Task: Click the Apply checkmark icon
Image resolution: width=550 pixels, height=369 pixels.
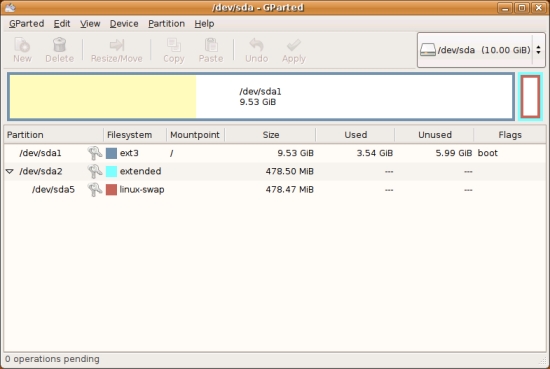Action: click(294, 45)
